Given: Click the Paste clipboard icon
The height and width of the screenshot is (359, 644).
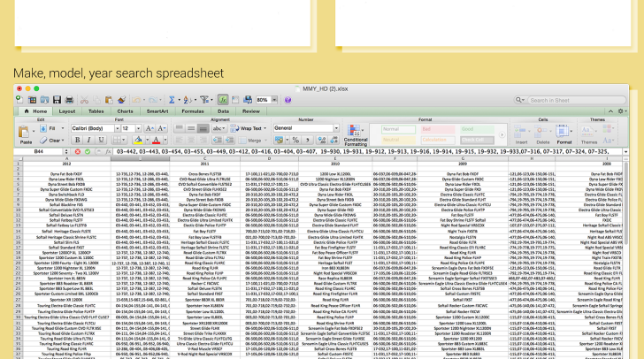Looking at the screenshot, I should (26, 133).
